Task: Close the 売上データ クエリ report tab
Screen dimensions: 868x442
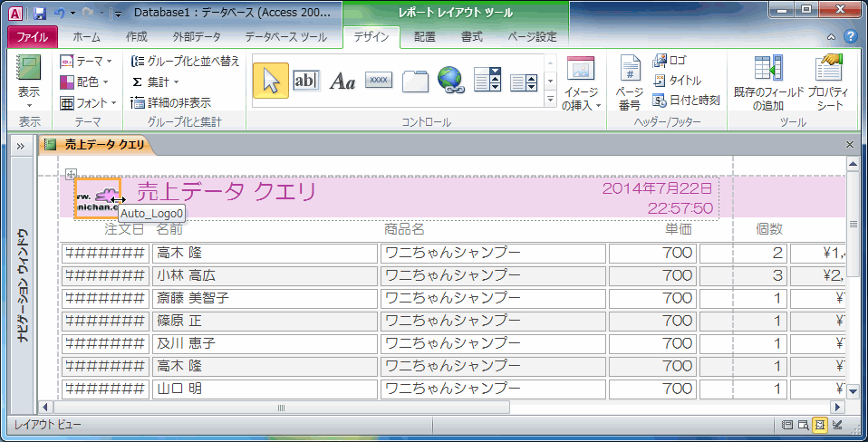Action: pos(850,144)
